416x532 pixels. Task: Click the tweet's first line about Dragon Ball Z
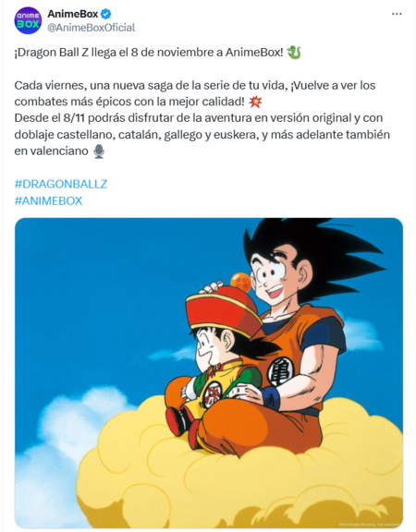149,53
